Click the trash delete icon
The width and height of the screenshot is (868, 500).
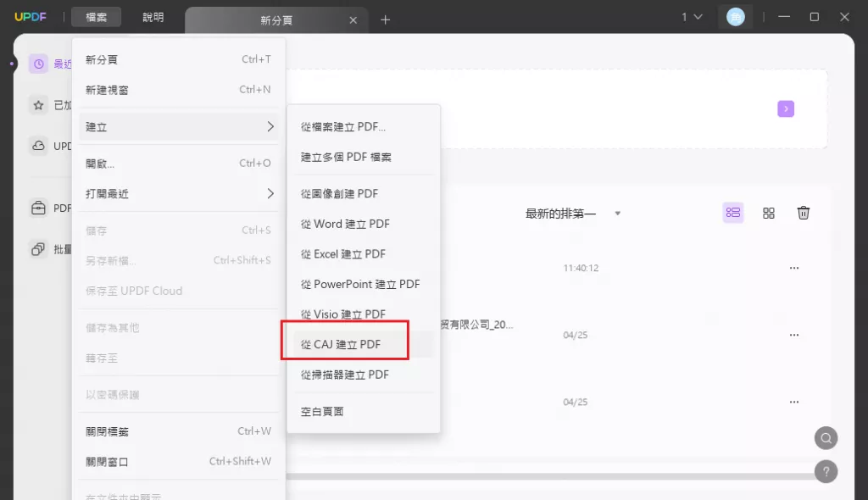coord(804,213)
